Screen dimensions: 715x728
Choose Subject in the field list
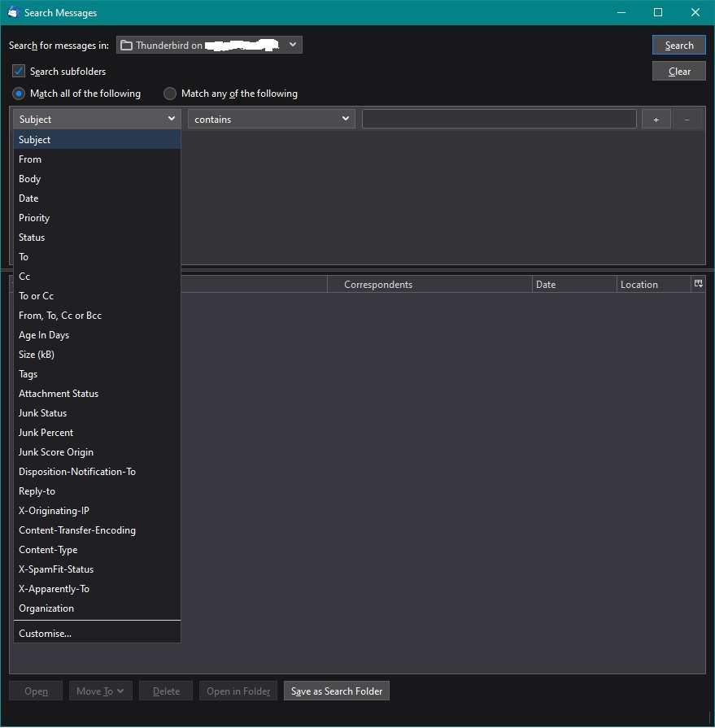[97, 139]
